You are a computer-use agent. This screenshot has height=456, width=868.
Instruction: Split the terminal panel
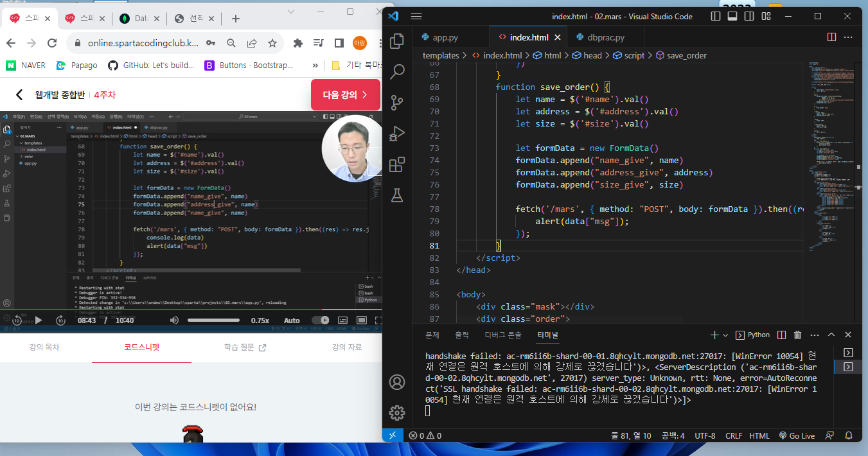click(781, 335)
